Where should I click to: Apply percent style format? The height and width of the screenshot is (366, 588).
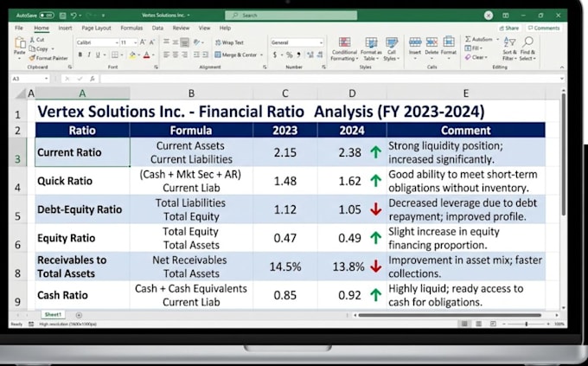(x=289, y=55)
